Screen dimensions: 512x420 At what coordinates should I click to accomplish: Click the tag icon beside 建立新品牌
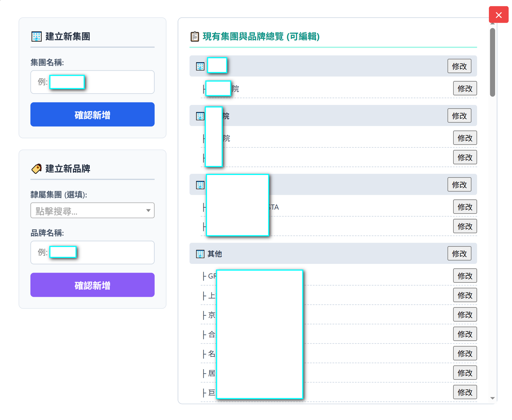coord(36,169)
